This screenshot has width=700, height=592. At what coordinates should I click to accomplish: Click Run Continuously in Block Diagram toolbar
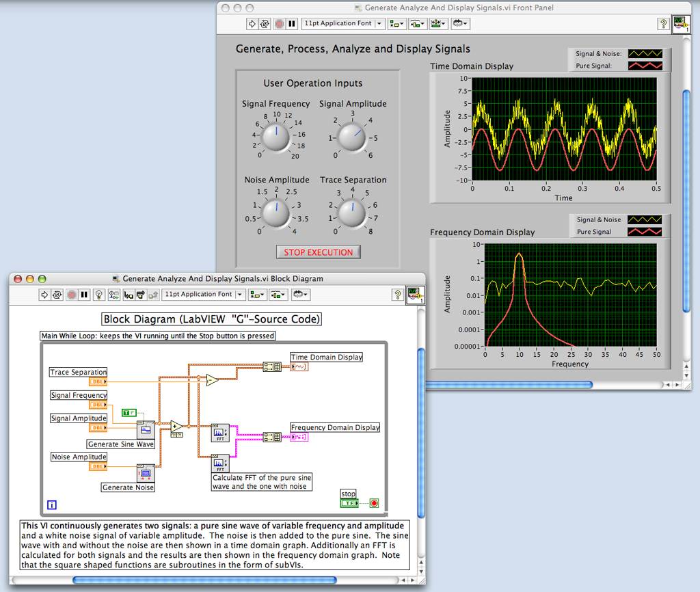58,295
